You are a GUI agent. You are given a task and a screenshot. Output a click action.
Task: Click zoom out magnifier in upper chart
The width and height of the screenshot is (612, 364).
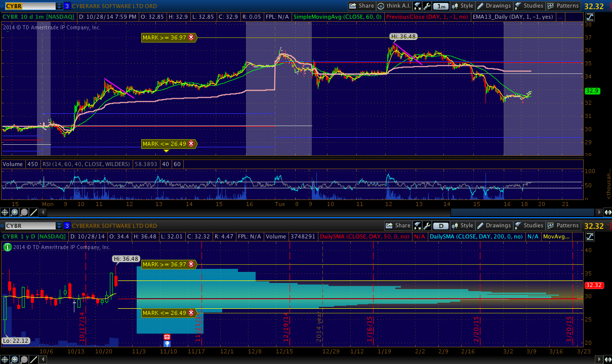click(x=24, y=213)
